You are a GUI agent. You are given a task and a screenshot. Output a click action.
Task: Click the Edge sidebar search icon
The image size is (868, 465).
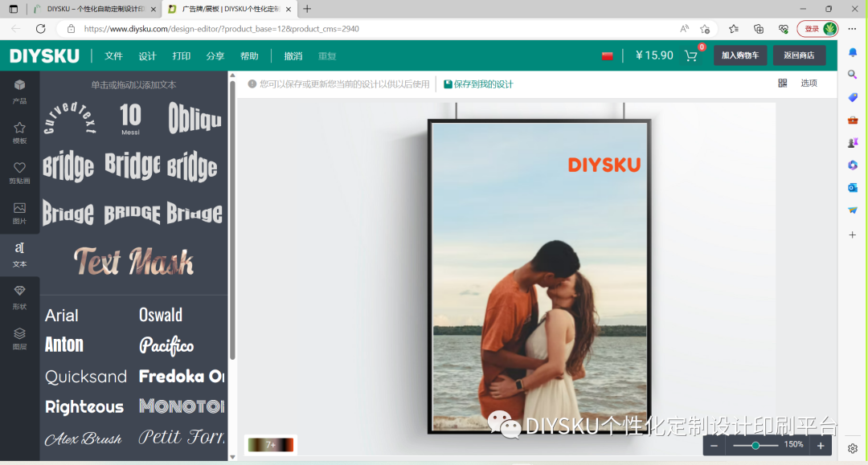(x=853, y=75)
